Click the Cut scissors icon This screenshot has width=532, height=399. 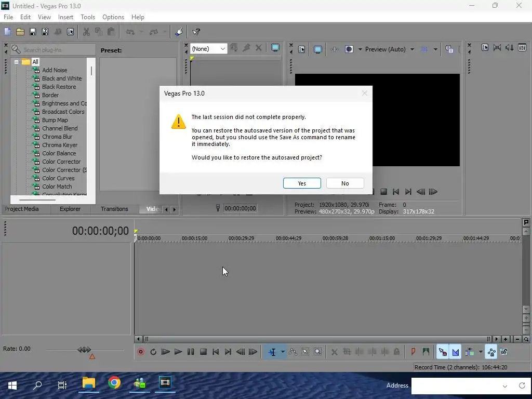click(x=87, y=32)
